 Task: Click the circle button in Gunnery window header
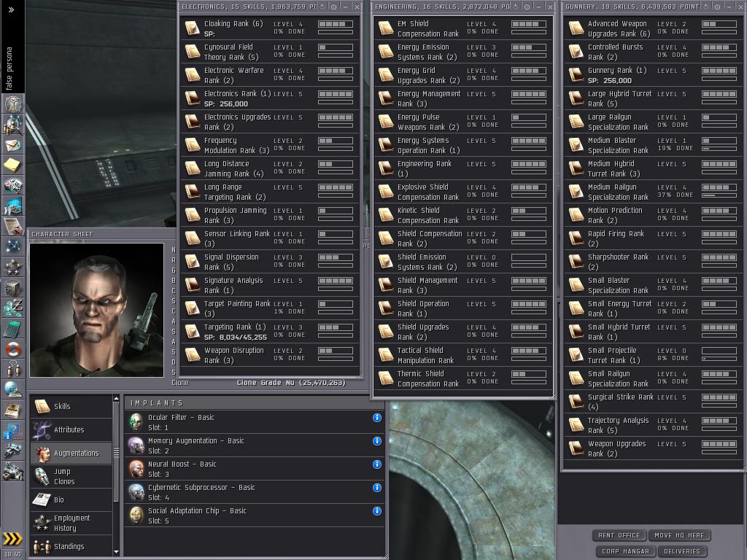(x=718, y=7)
